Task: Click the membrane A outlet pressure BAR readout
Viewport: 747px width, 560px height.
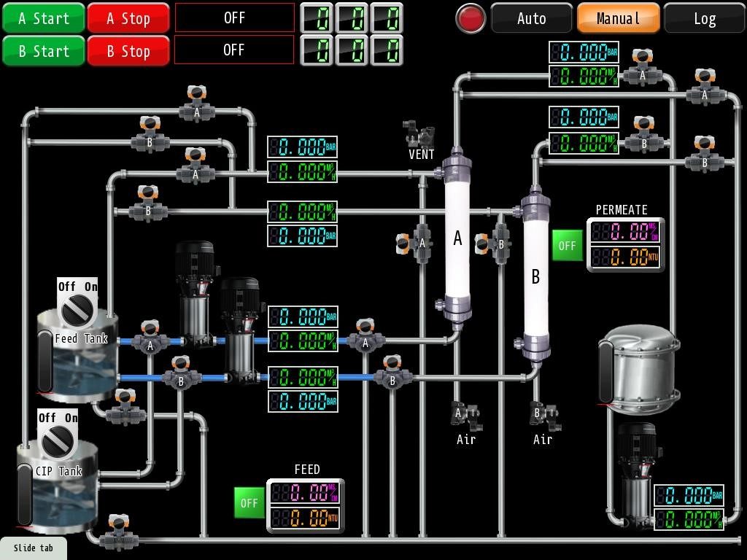Action: click(584, 52)
